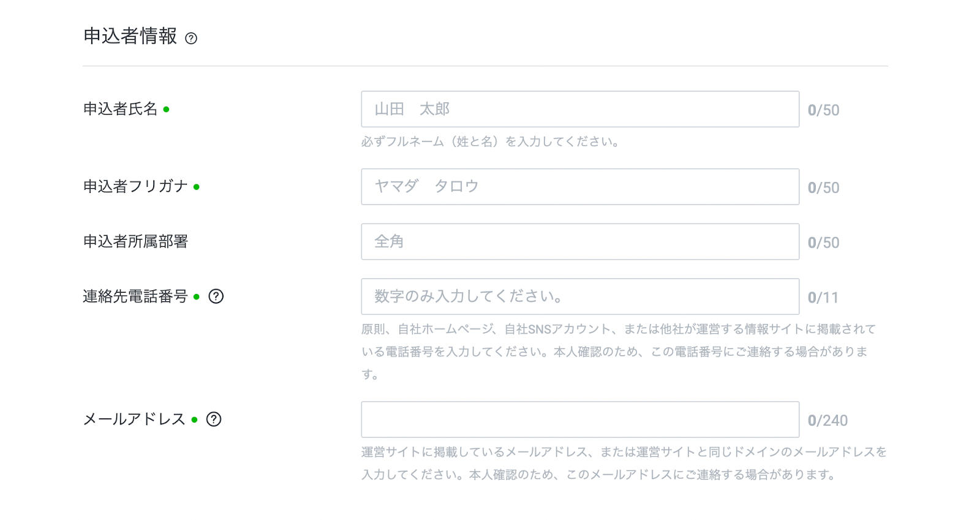Click the 0/240 counter next to email field
The height and width of the screenshot is (520, 980).
click(x=827, y=421)
